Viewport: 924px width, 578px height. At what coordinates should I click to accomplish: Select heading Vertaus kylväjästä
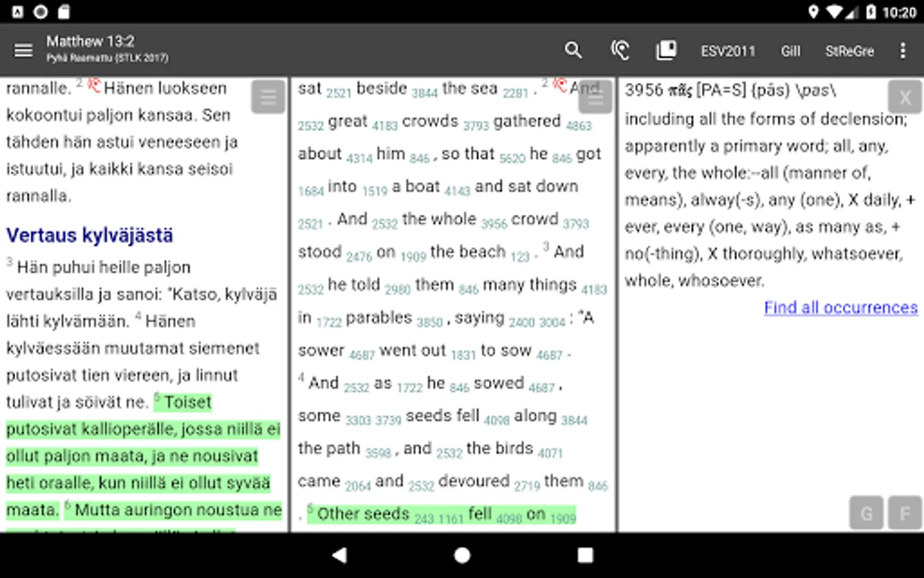(90, 236)
